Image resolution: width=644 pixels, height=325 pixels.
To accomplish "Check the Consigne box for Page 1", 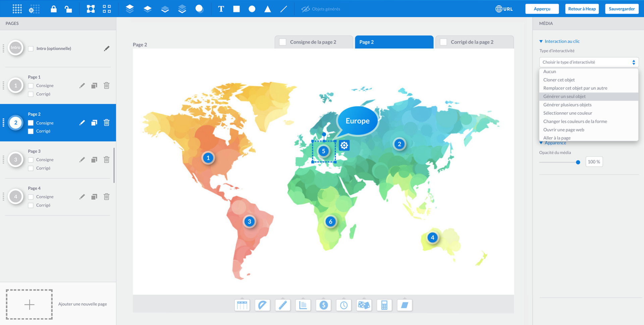I will pos(31,86).
